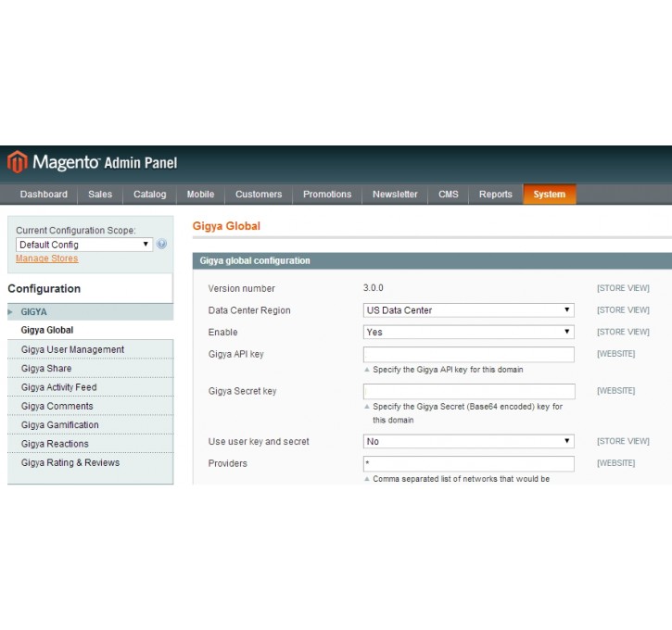The width and height of the screenshot is (672, 630).
Task: Open the Reports menu
Action: [496, 195]
